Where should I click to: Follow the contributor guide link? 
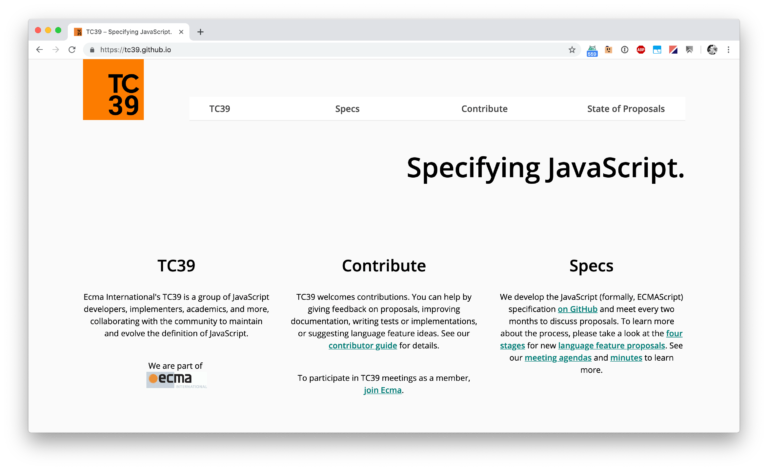362,346
